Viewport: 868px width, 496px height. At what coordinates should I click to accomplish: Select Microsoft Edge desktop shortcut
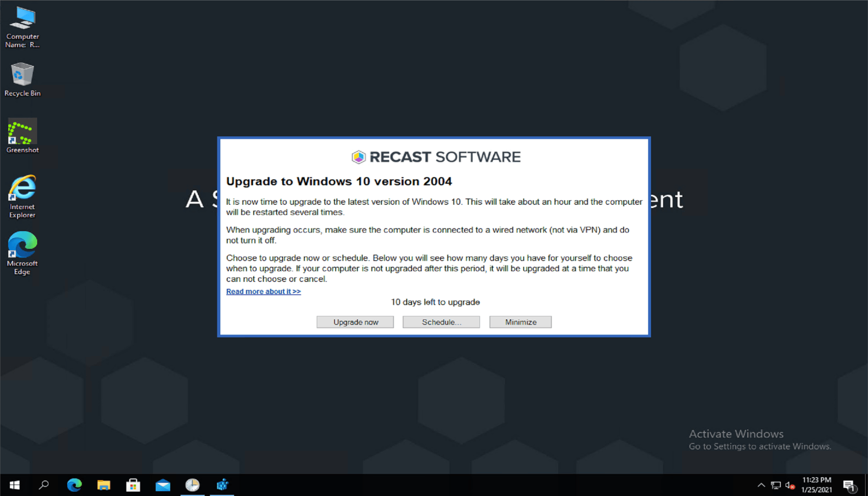click(x=22, y=253)
